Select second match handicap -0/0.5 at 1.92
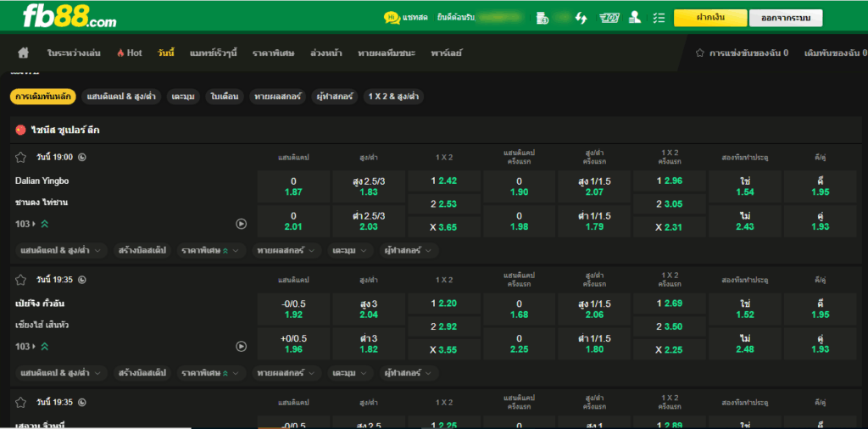 point(293,309)
